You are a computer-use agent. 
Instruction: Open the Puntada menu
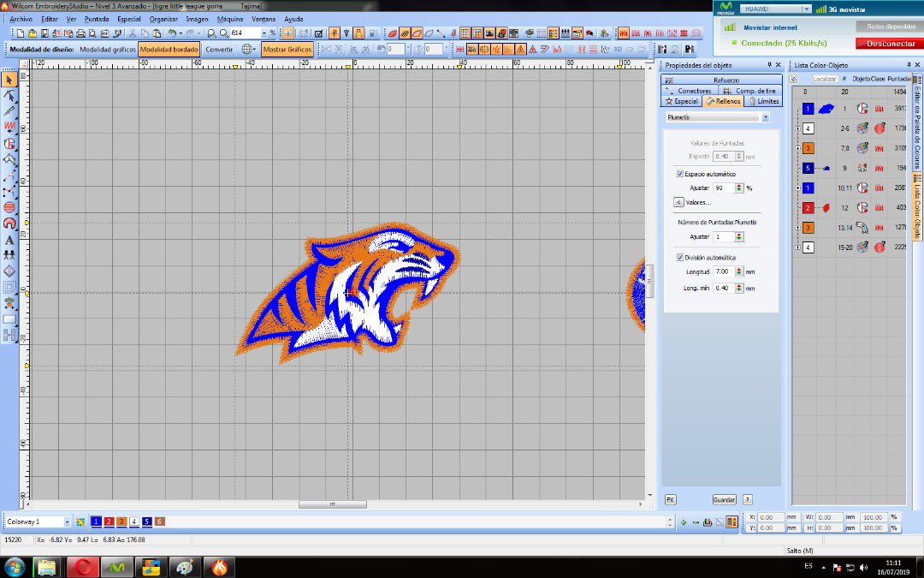97,19
